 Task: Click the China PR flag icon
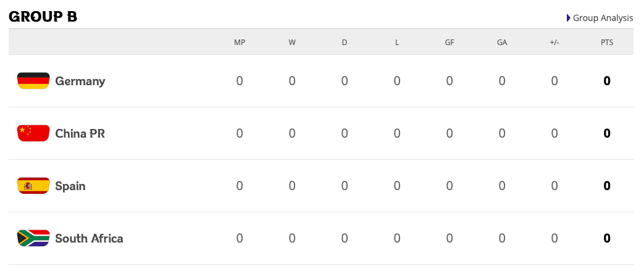click(33, 133)
